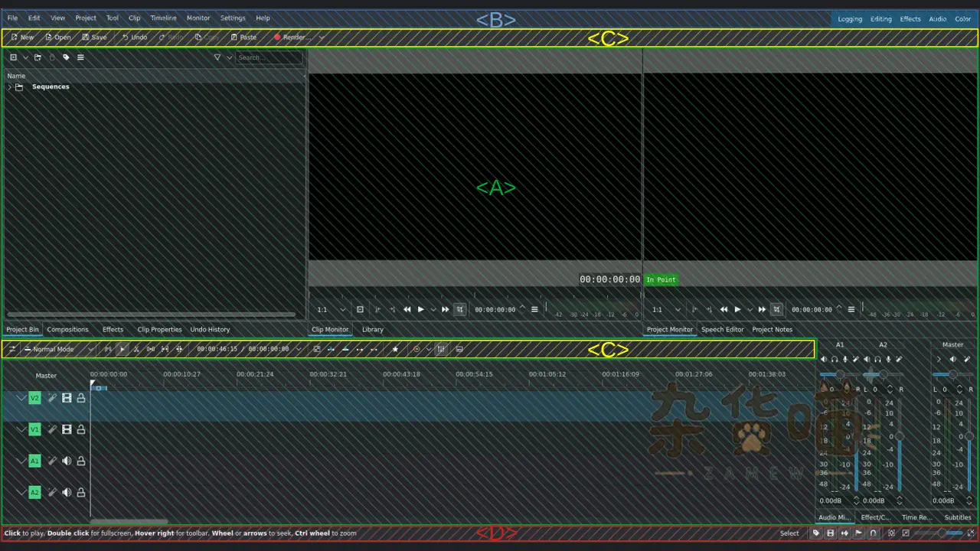Click the headphones solo icon for A1 mixer
Viewport: 980px width, 551px height.
tap(835, 359)
